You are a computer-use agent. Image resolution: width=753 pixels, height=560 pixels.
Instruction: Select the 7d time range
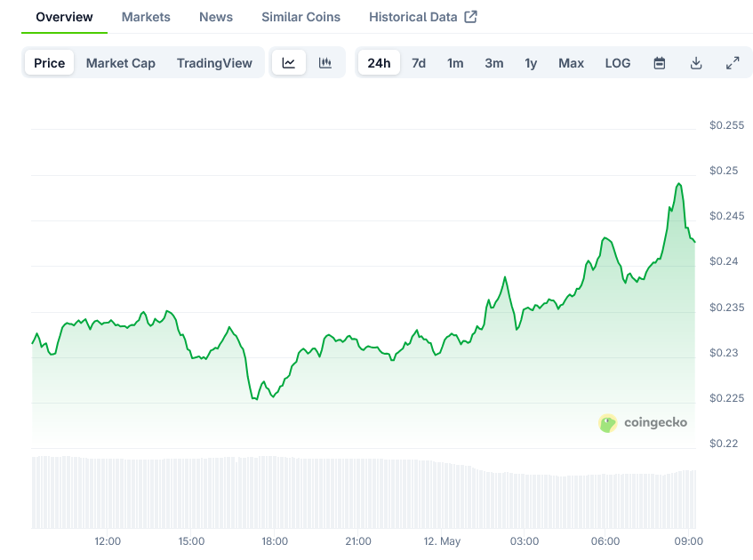point(419,63)
